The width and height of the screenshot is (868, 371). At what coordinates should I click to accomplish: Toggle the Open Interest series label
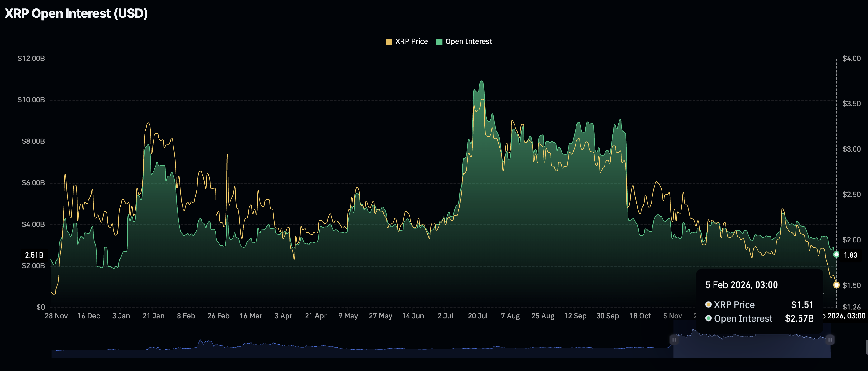coord(468,41)
